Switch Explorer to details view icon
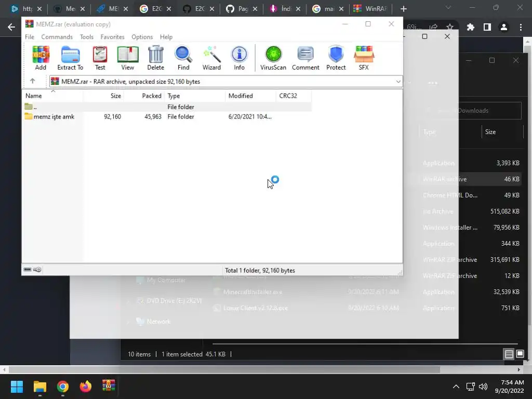This screenshot has width=532, height=399. click(509, 354)
